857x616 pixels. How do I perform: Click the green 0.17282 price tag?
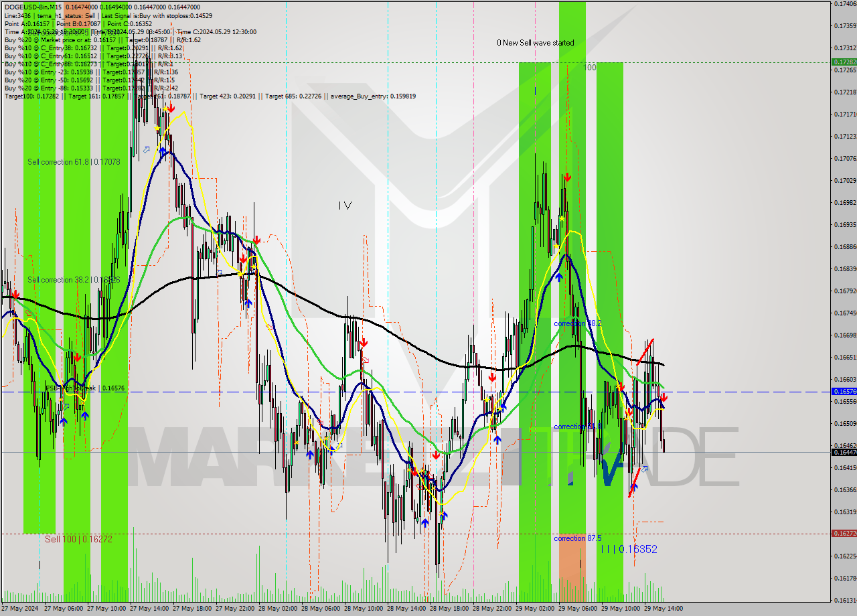point(843,62)
